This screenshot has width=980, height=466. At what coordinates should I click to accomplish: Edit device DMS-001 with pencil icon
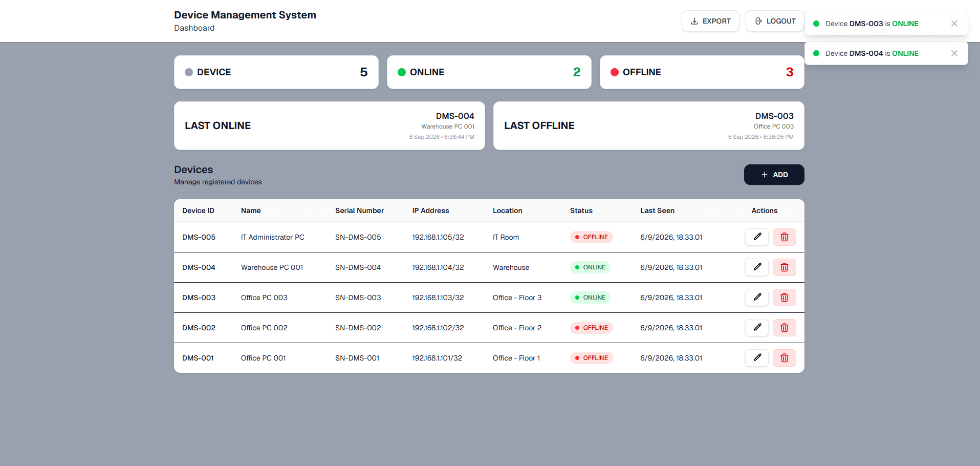tap(757, 358)
